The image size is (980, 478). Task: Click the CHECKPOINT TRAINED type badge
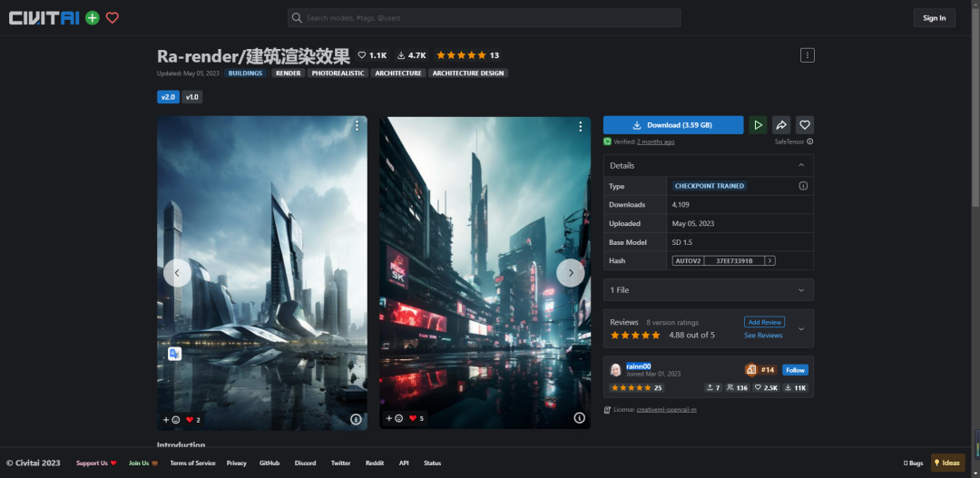tap(710, 186)
